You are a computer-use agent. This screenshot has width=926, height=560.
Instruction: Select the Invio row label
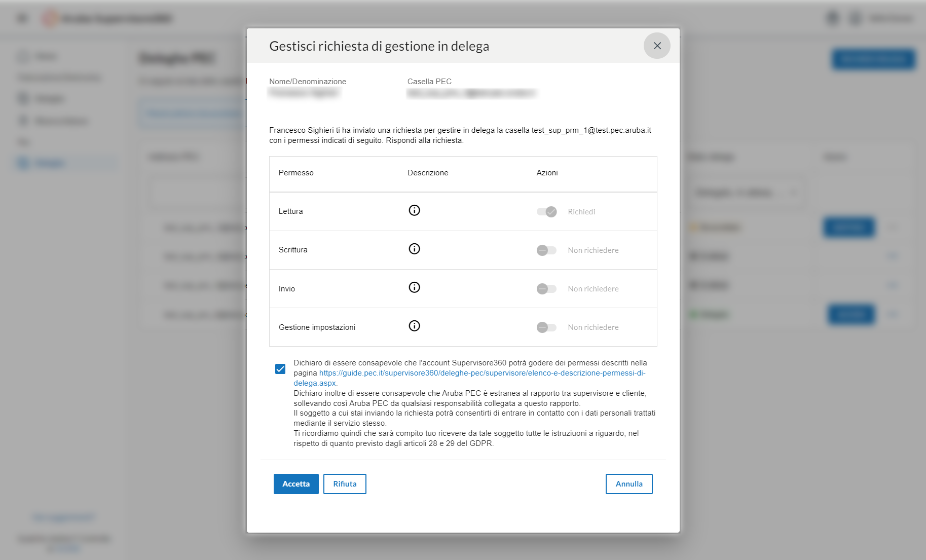tap(287, 289)
